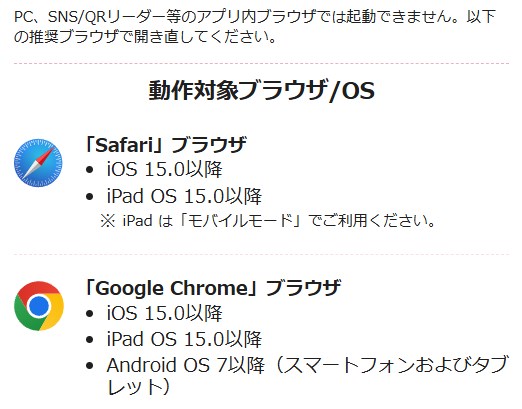Click the レット) wrapped text line
The image size is (522, 409).
tap(139, 387)
